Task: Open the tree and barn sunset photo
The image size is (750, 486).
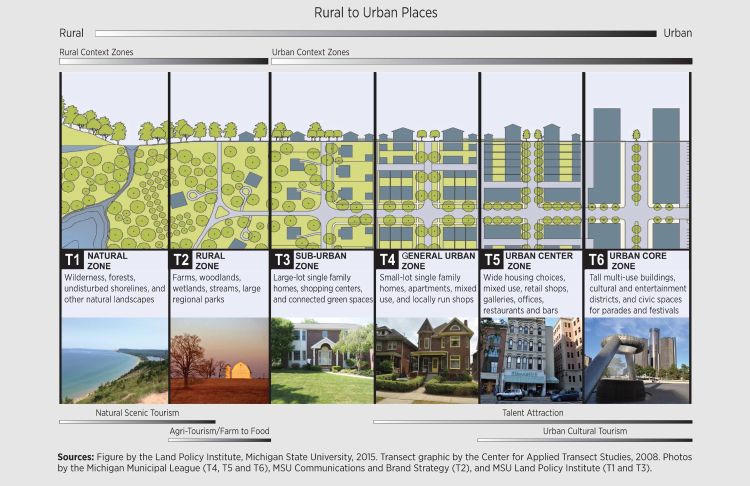Action: [x=218, y=360]
